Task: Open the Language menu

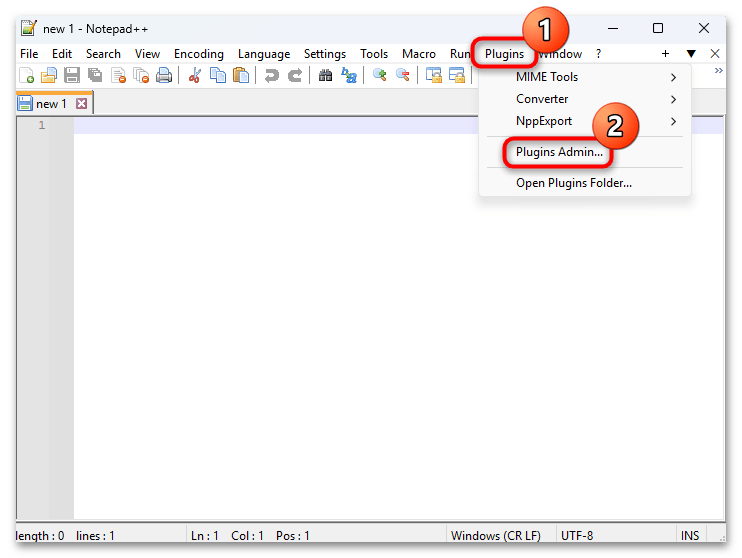Action: coord(264,54)
